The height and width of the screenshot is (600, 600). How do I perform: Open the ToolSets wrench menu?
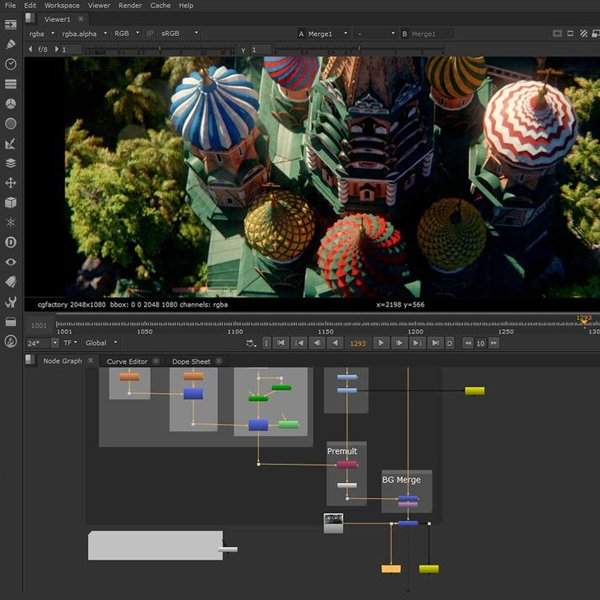(x=11, y=302)
